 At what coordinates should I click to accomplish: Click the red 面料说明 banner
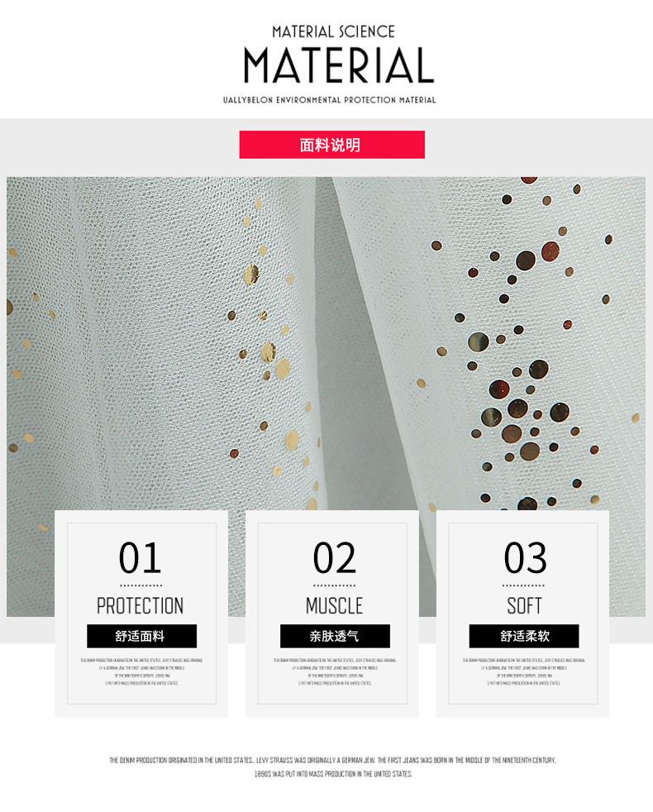coord(332,145)
